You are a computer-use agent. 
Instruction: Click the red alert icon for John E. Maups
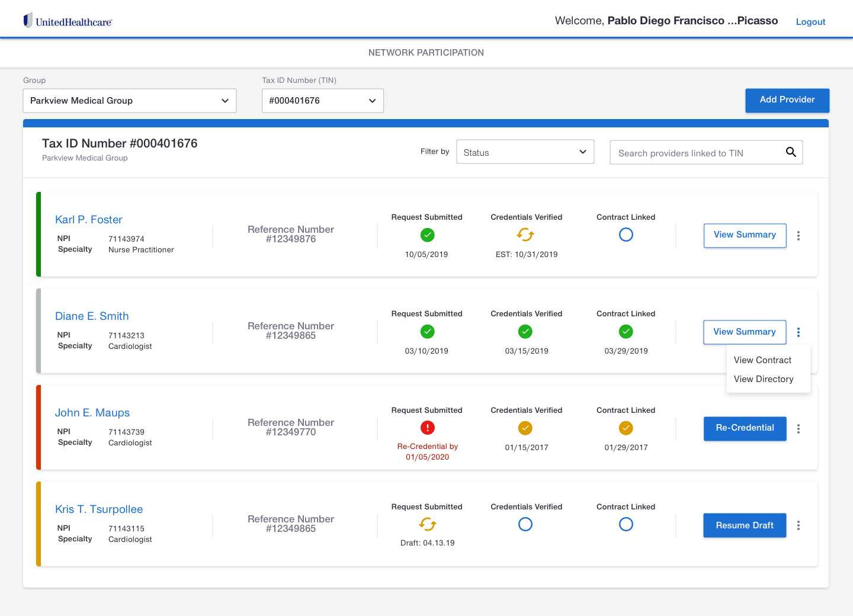pyautogui.click(x=427, y=428)
